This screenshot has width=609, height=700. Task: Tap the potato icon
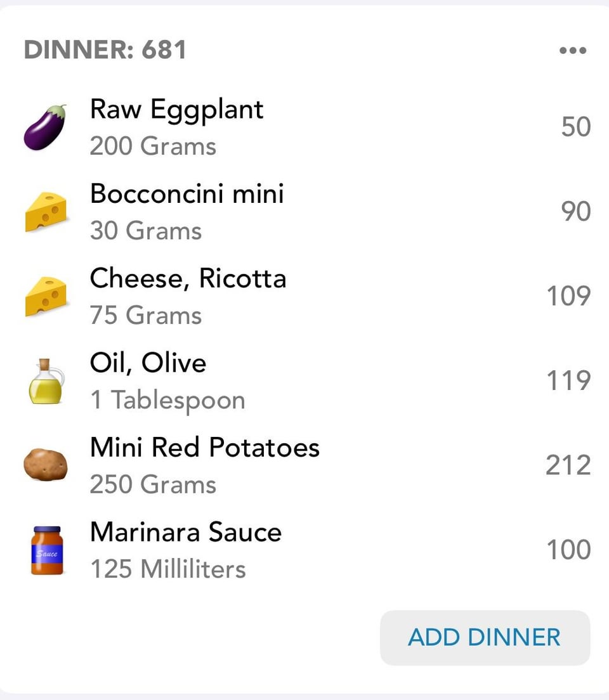point(46,465)
